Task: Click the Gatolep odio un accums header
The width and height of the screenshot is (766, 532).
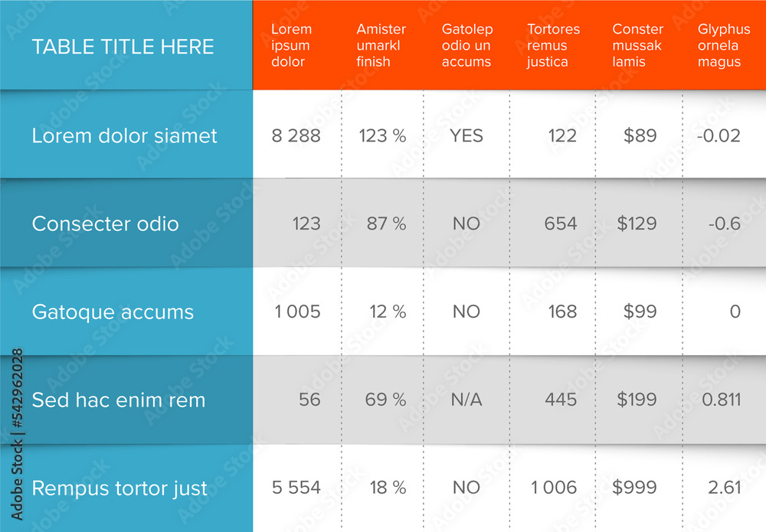Action: click(x=467, y=45)
